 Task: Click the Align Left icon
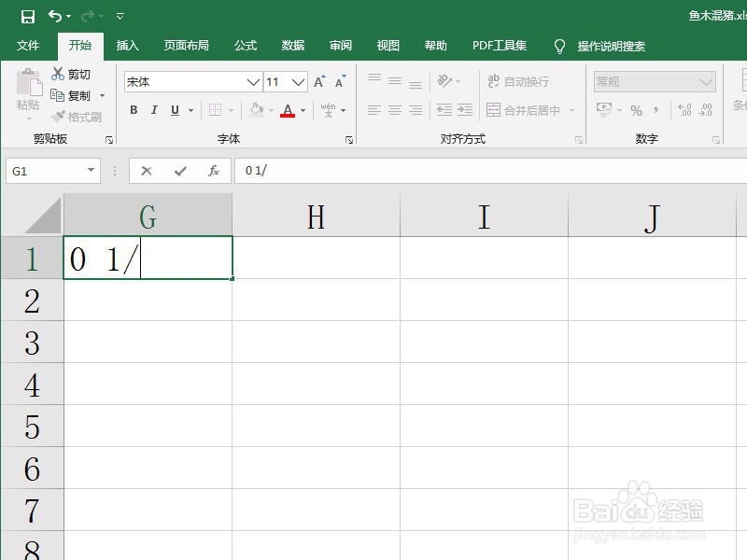point(374,110)
